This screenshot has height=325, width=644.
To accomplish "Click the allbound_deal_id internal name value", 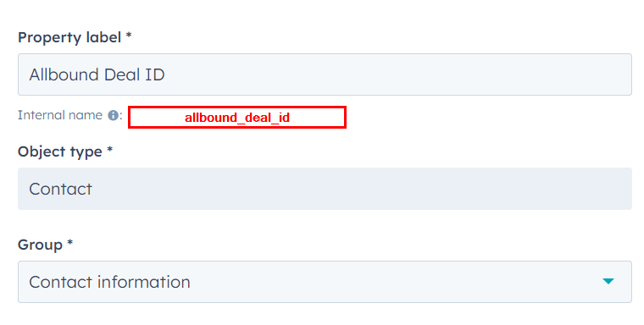I will [237, 118].
